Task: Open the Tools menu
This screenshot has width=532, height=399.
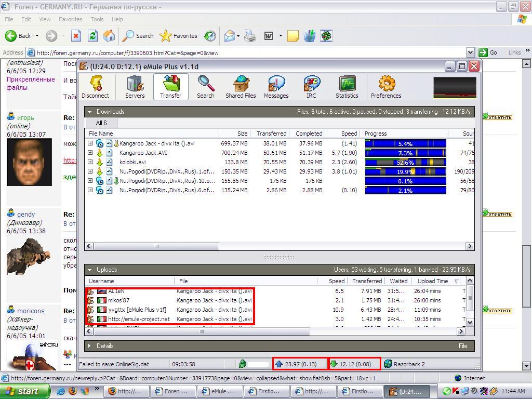Action: [97, 19]
